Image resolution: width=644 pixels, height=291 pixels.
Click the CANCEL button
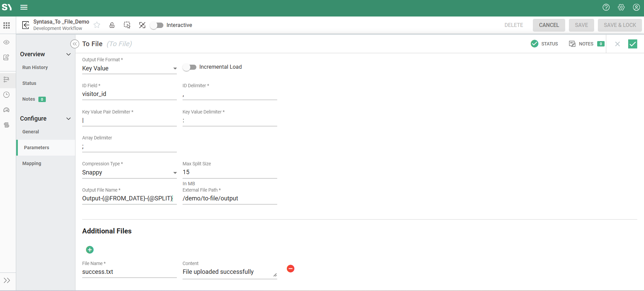coord(549,25)
